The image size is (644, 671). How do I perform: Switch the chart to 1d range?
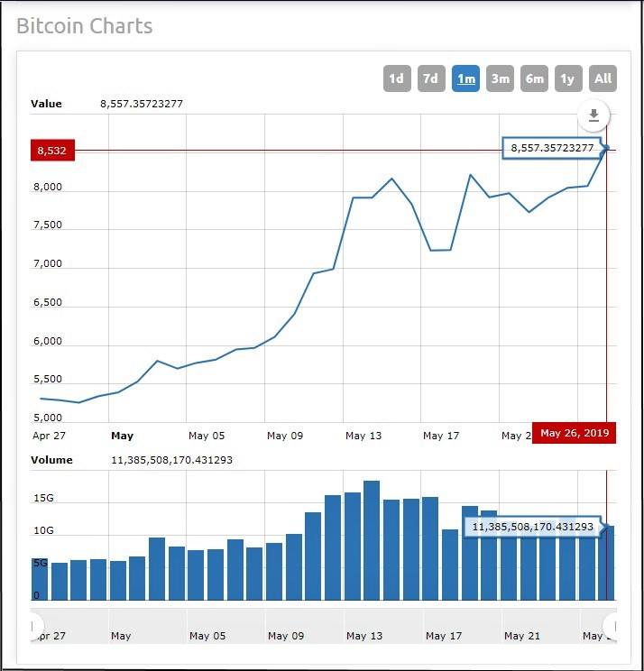[x=396, y=78]
